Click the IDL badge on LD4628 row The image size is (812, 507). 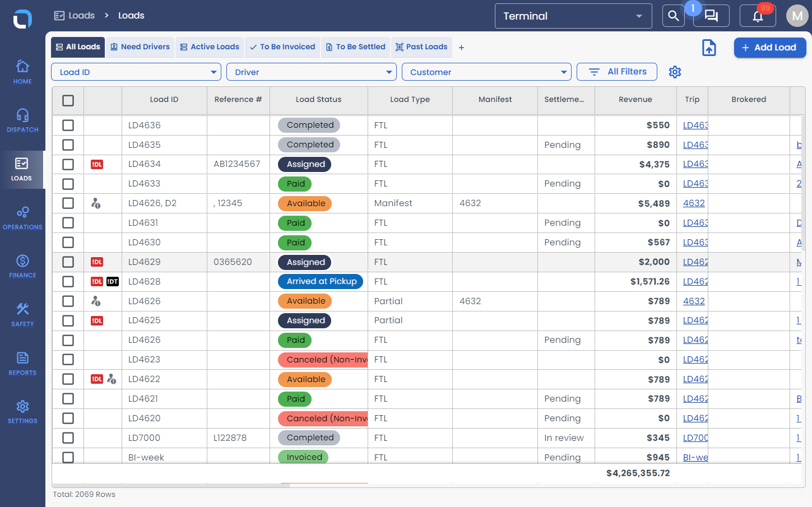tap(97, 281)
